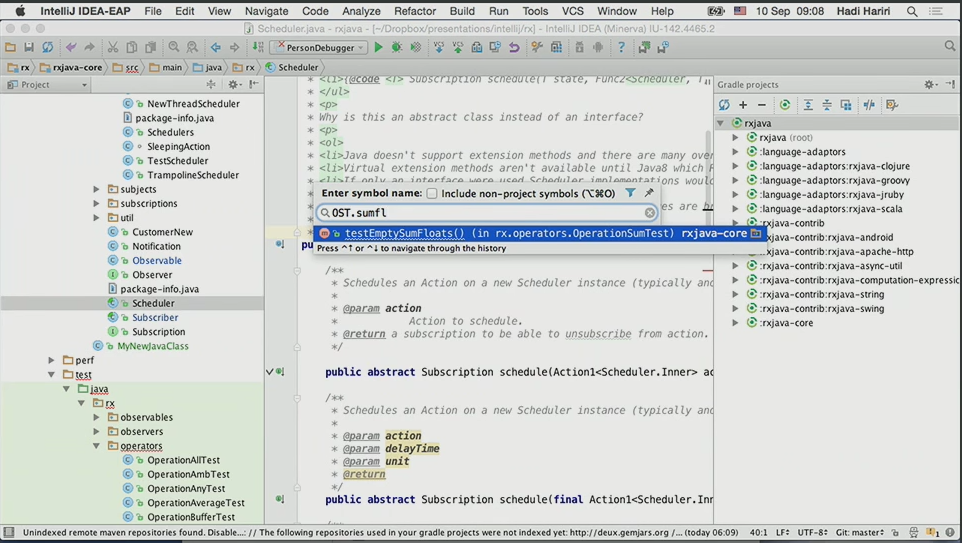Click rxjava-core in breadcrumb navigation bar
962x543 pixels.
[76, 67]
